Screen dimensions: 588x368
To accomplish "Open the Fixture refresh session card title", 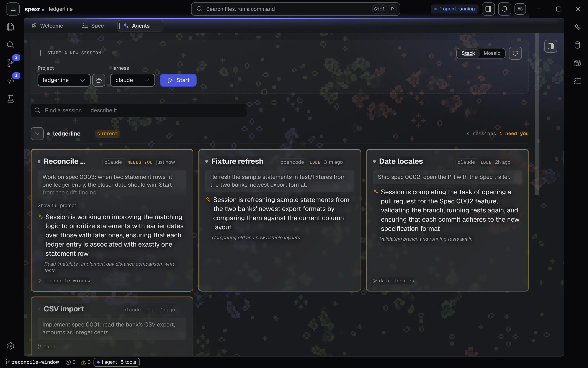I will pos(237,161).
